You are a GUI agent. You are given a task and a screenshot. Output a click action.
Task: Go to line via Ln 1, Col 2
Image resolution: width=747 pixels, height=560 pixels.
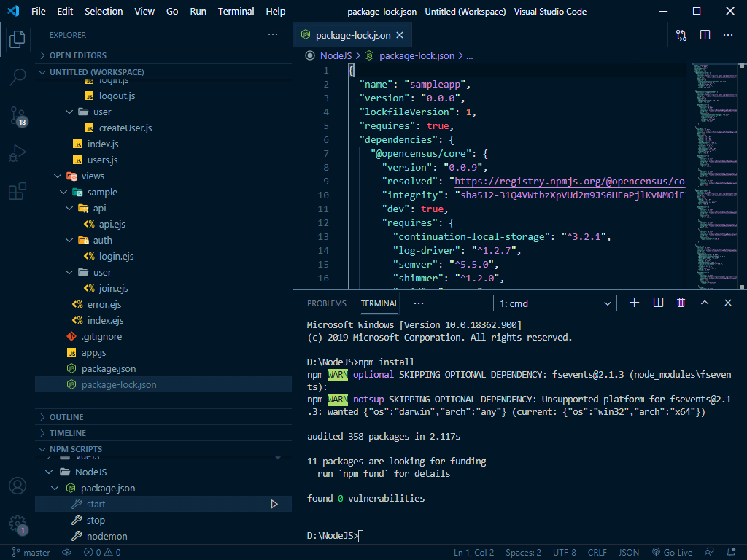coord(473,553)
